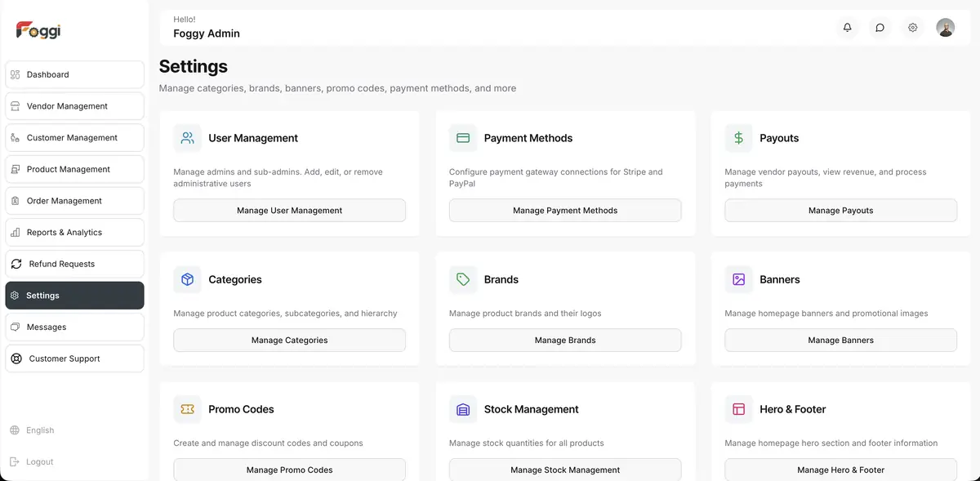The height and width of the screenshot is (481, 980).
Task: Click the gear icon in top header
Action: [912, 27]
